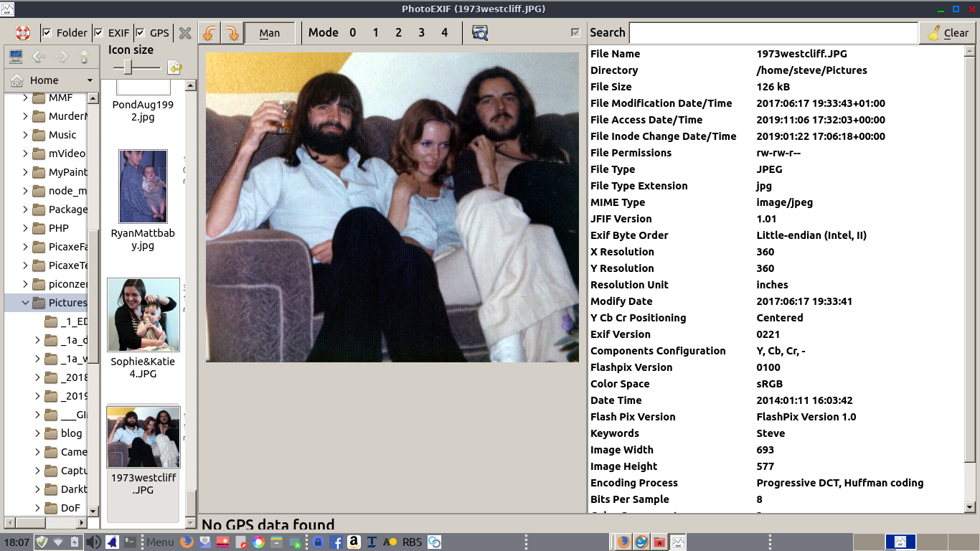Open the taskbar Menu button

click(160, 542)
